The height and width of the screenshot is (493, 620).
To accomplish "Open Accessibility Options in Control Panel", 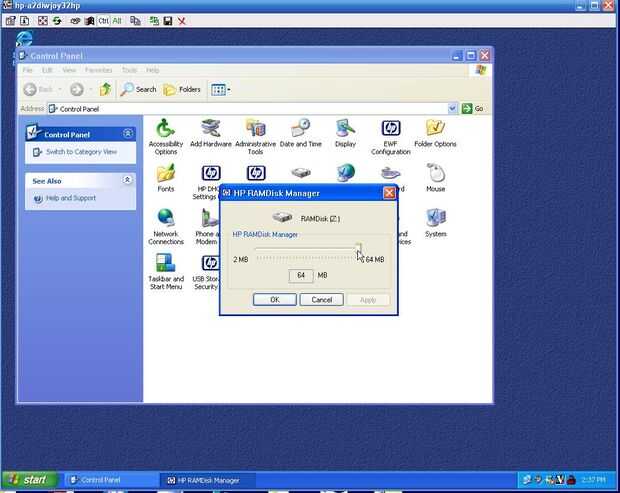I will [x=166, y=137].
